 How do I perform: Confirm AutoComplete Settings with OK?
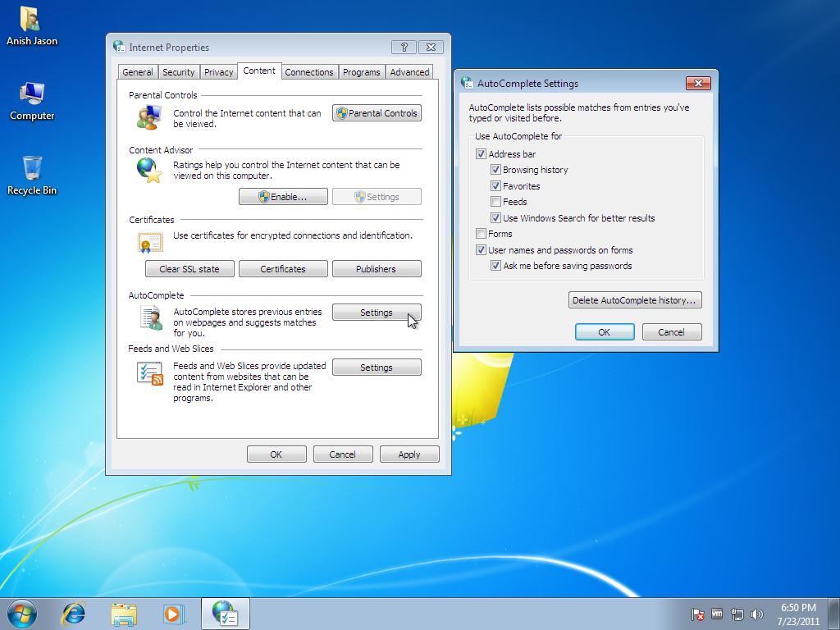[605, 332]
